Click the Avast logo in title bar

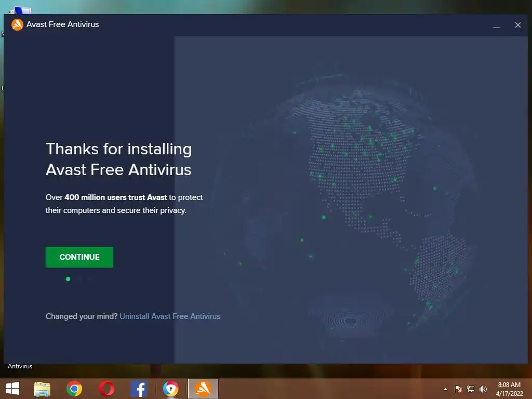[17, 24]
